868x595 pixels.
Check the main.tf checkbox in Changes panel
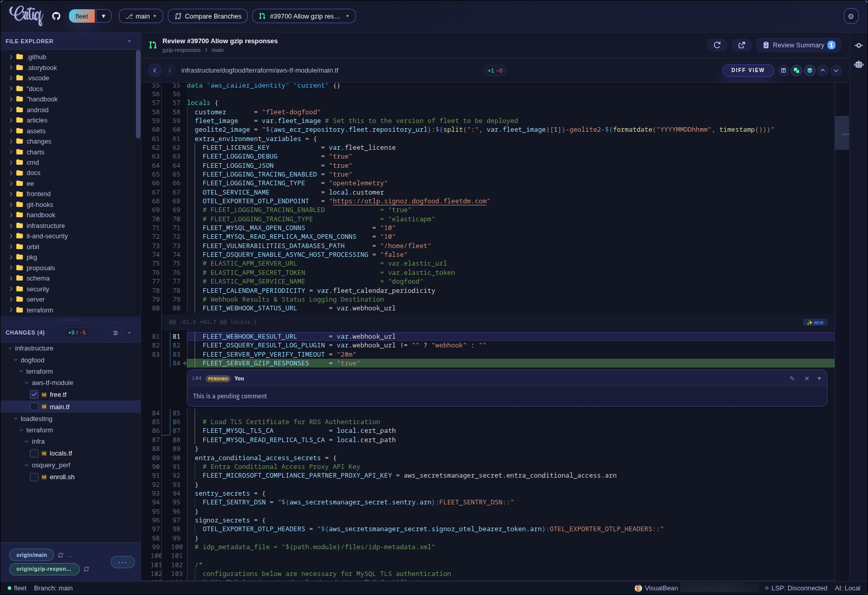(x=34, y=407)
